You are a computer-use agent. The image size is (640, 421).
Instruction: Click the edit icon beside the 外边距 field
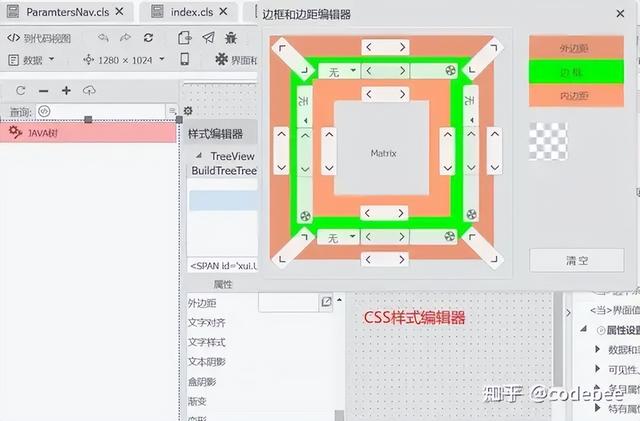[x=326, y=302]
